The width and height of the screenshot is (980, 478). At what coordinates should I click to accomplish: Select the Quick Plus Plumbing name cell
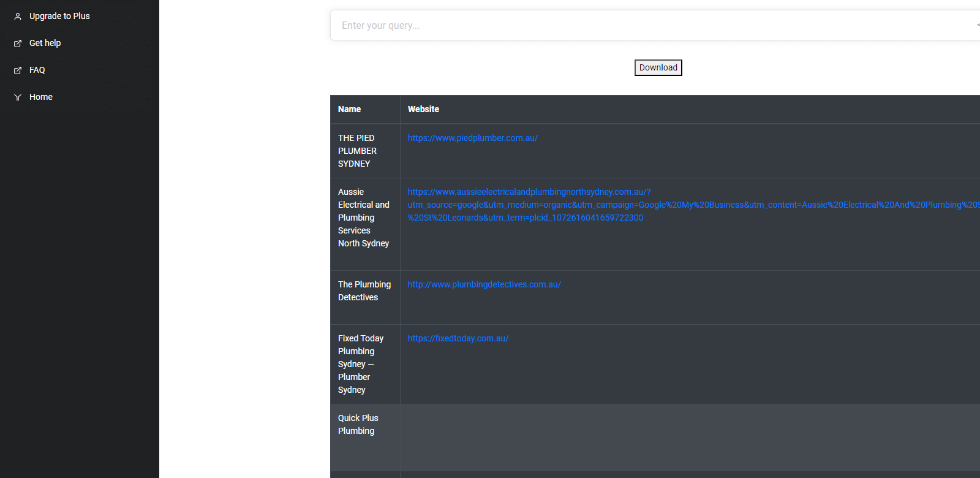358,424
